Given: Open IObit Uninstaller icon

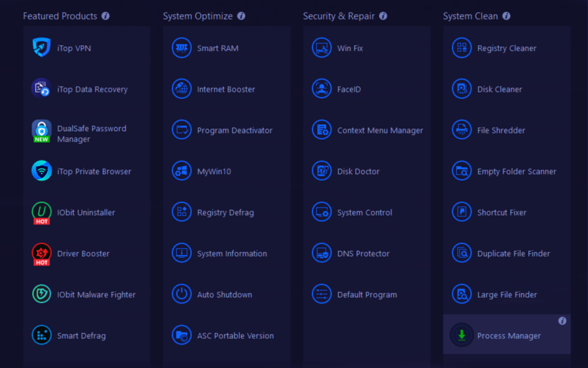Looking at the screenshot, I should click(41, 213).
